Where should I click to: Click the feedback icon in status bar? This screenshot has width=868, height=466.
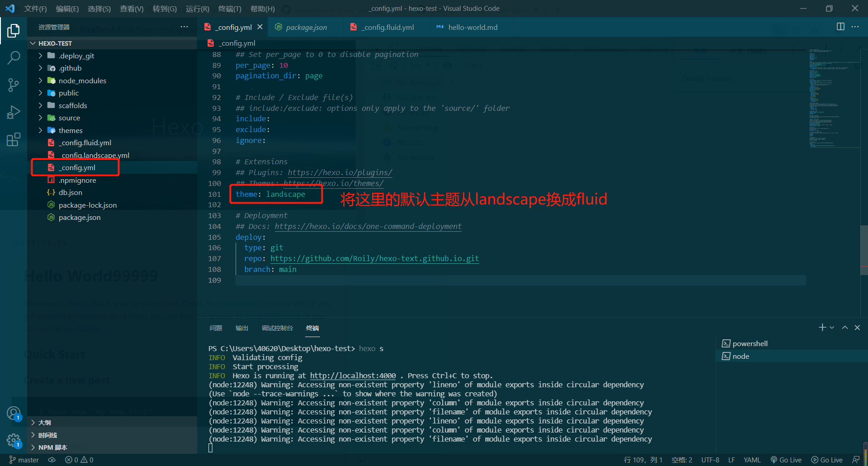point(856,460)
